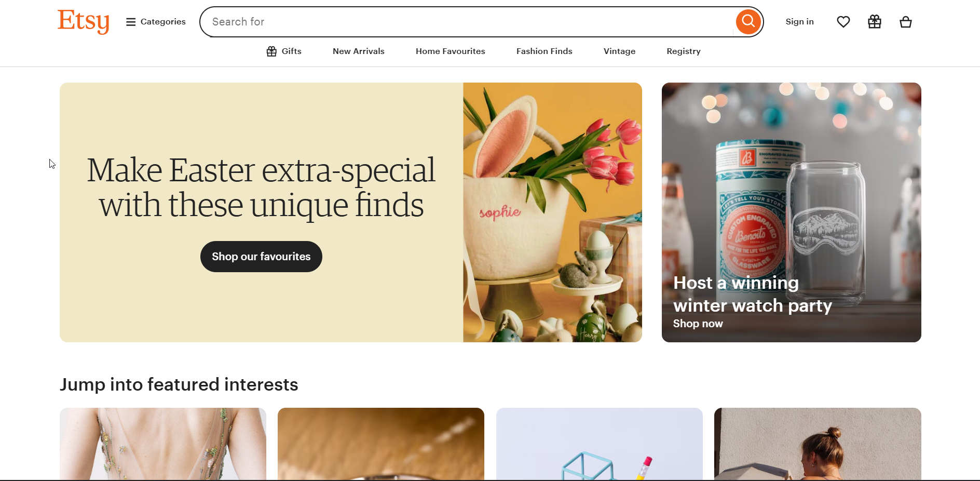Go to Fashion Finds
The image size is (980, 481).
tap(545, 51)
